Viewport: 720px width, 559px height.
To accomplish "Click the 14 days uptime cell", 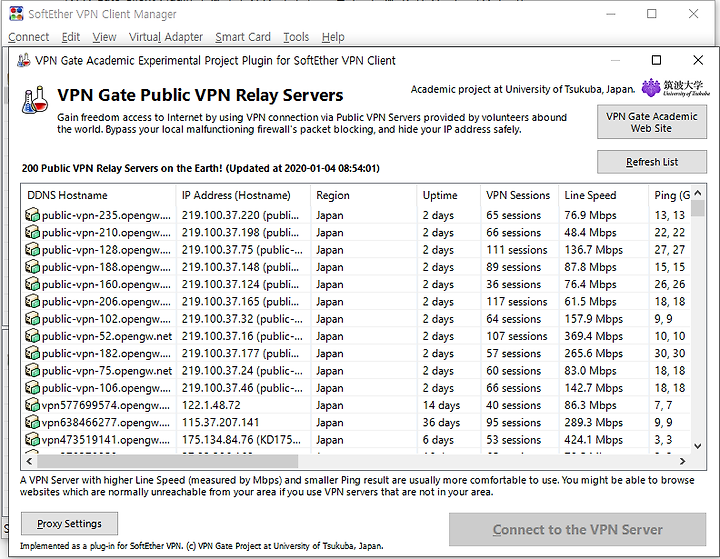I will click(441, 405).
